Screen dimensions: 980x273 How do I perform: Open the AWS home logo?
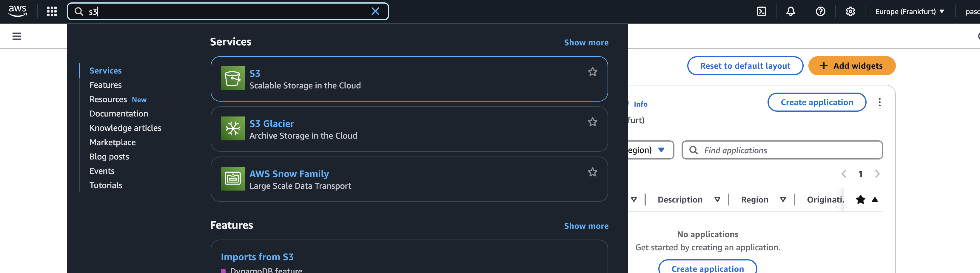[x=18, y=11]
